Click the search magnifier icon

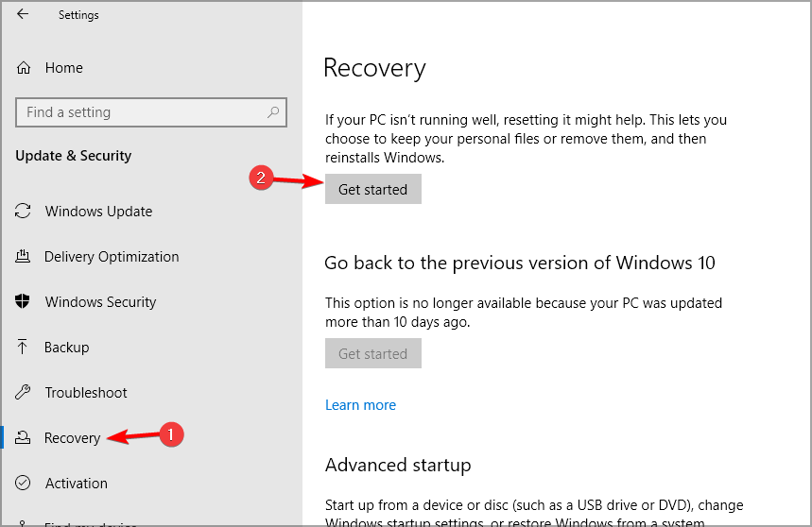273,111
